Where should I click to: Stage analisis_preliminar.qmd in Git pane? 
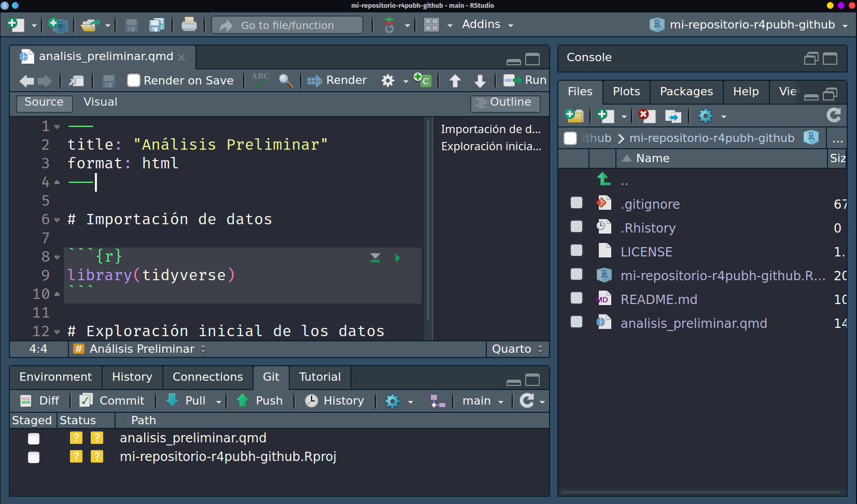point(34,439)
